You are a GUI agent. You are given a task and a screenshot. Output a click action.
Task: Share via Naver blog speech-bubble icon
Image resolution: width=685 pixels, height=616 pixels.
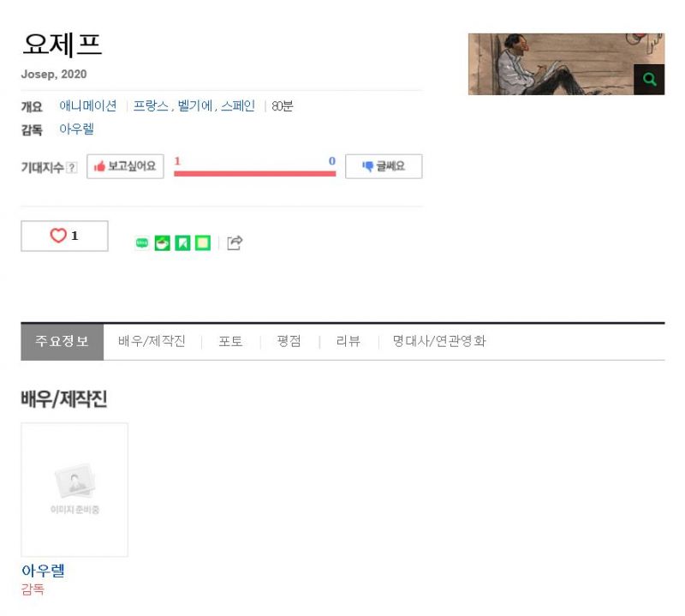pos(142,243)
